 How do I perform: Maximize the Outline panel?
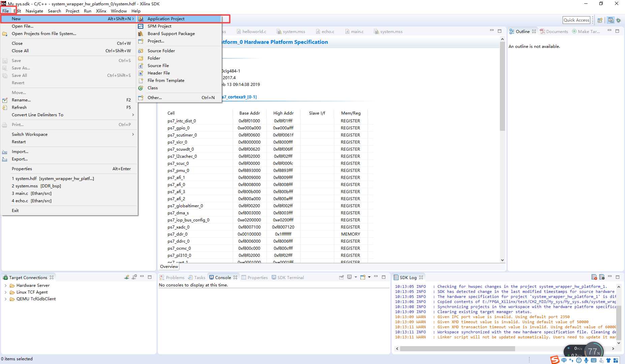(617, 31)
